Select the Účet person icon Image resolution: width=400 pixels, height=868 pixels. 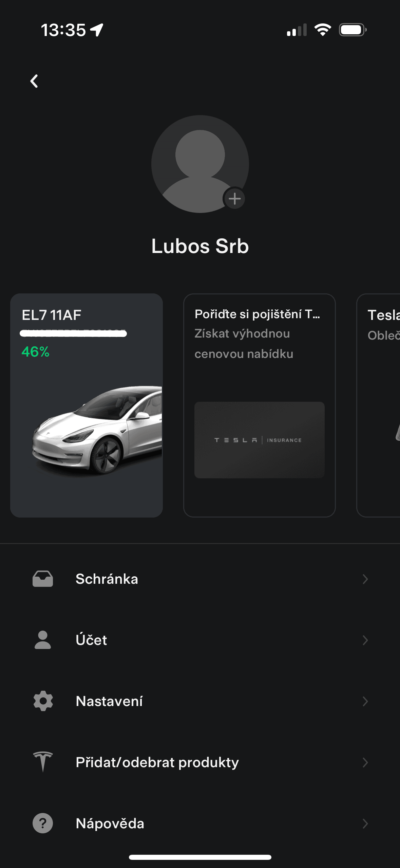click(x=42, y=640)
